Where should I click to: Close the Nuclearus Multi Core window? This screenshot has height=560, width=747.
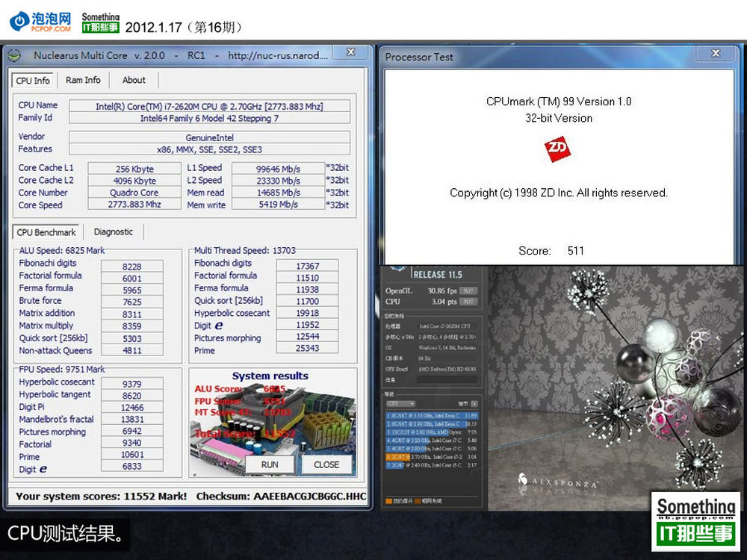(351, 52)
